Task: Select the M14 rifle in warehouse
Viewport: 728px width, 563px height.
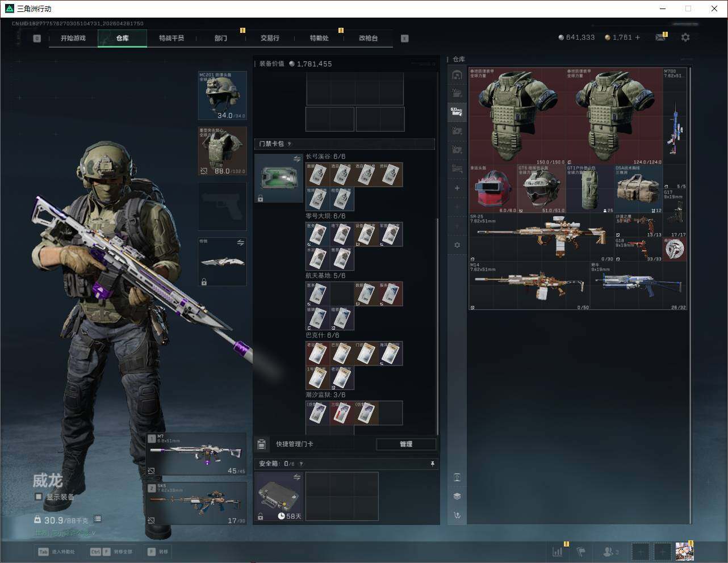Action: [529, 286]
